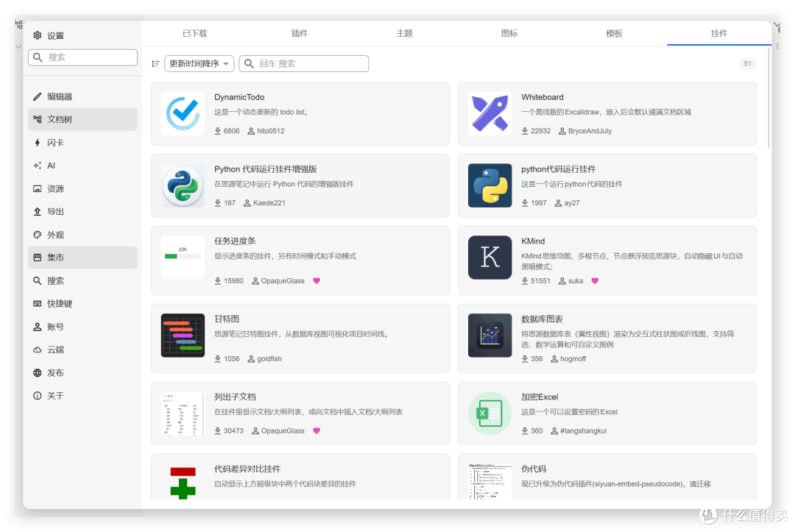Click the 51551 download count on KMind

tap(540, 280)
